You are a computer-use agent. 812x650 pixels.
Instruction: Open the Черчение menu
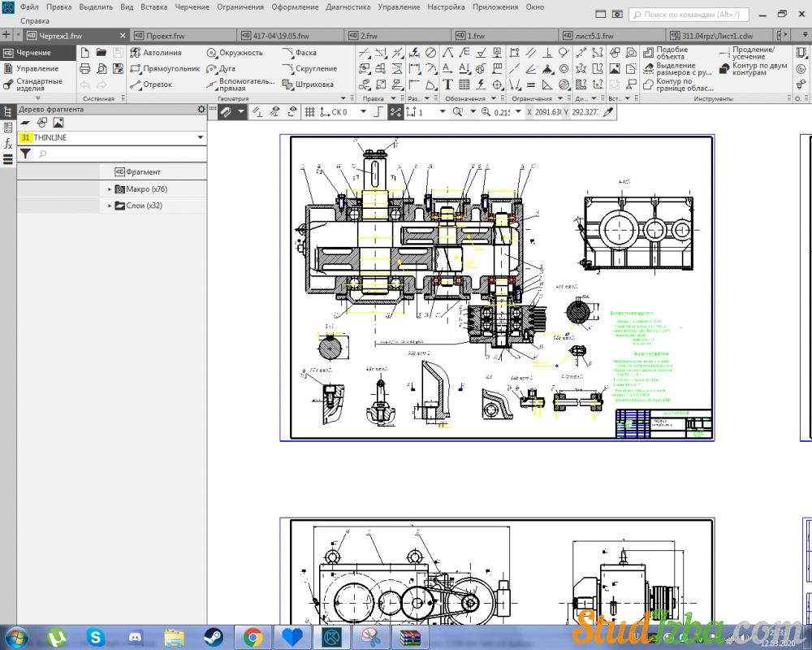tap(192, 6)
